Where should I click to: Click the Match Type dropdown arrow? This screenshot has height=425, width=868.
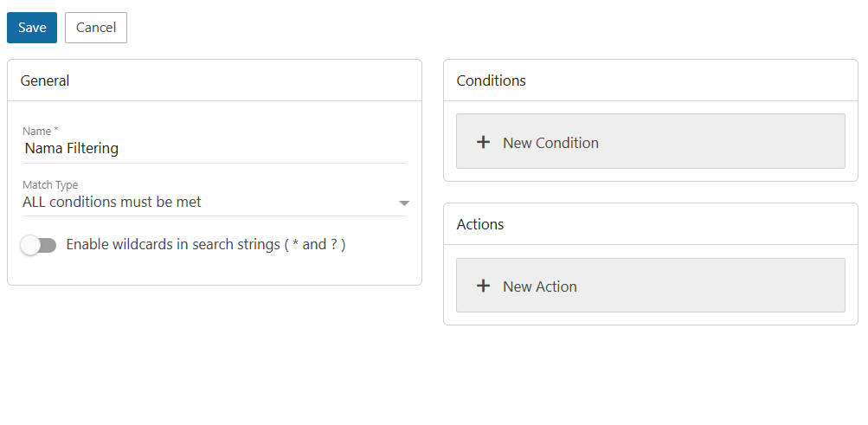pos(403,203)
